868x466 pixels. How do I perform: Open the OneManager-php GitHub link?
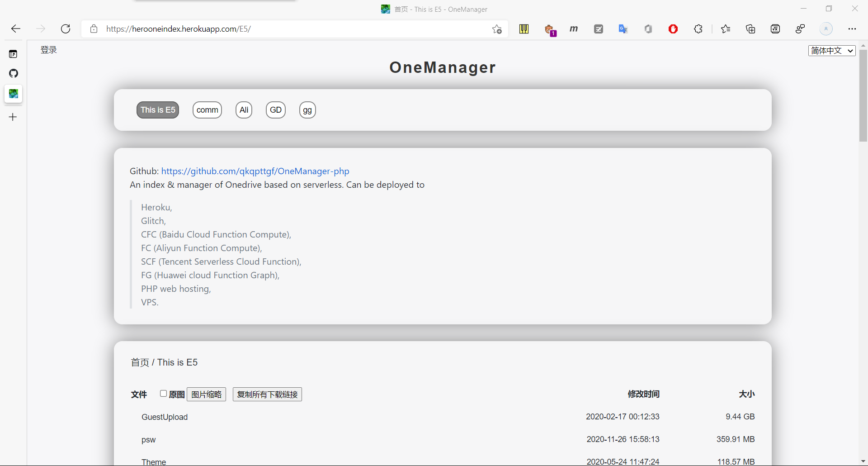(x=255, y=171)
